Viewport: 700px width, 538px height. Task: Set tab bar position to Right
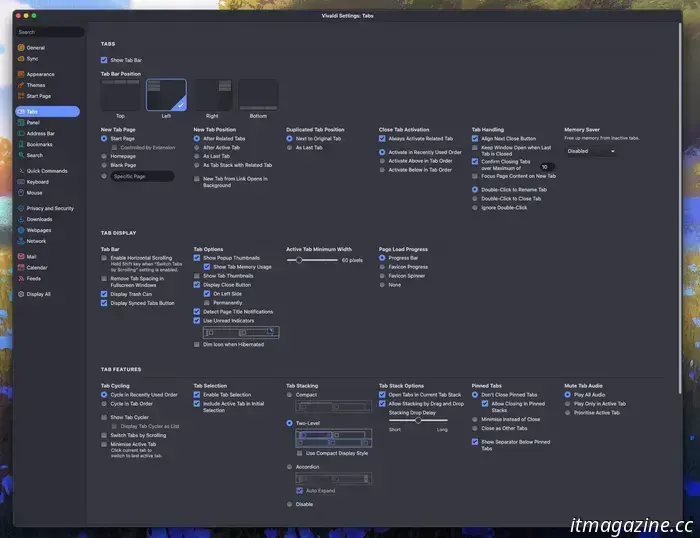pyautogui.click(x=212, y=95)
